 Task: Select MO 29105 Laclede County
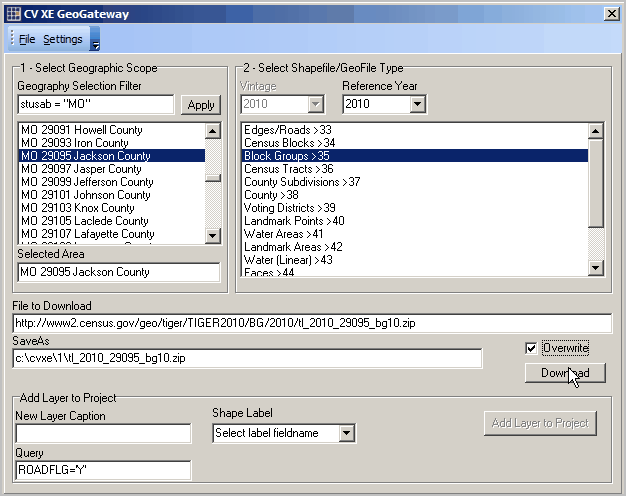112,221
